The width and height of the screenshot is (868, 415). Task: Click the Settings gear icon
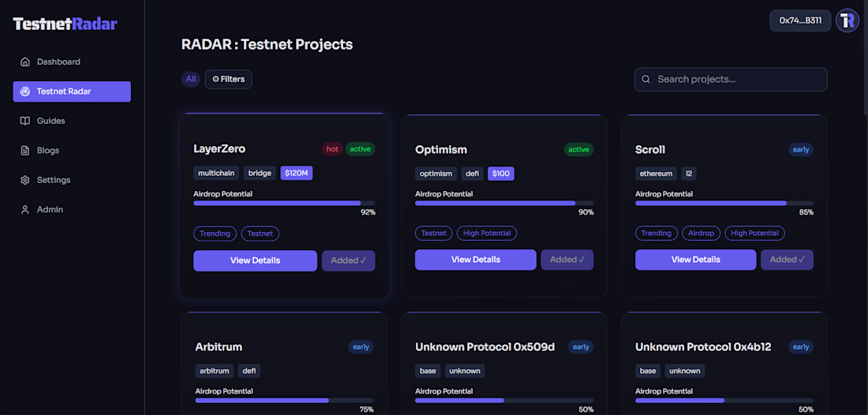(x=25, y=181)
